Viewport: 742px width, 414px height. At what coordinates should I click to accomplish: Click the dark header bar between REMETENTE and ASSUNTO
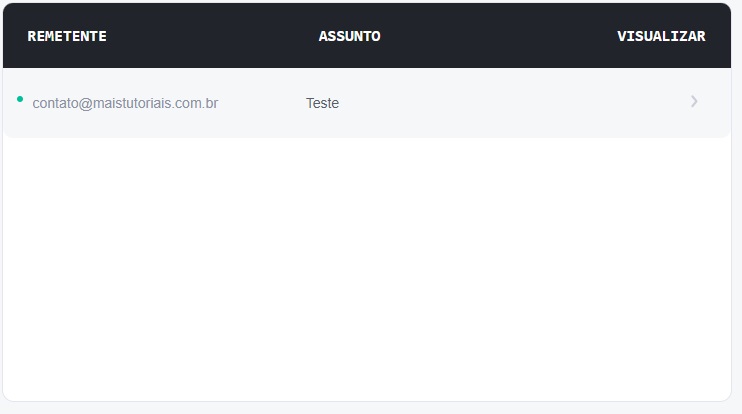tap(212, 37)
